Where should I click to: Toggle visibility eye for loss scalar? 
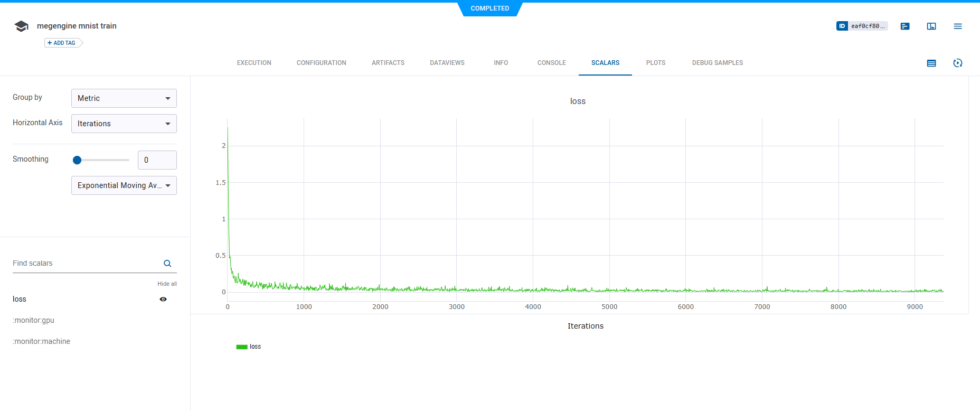(163, 299)
